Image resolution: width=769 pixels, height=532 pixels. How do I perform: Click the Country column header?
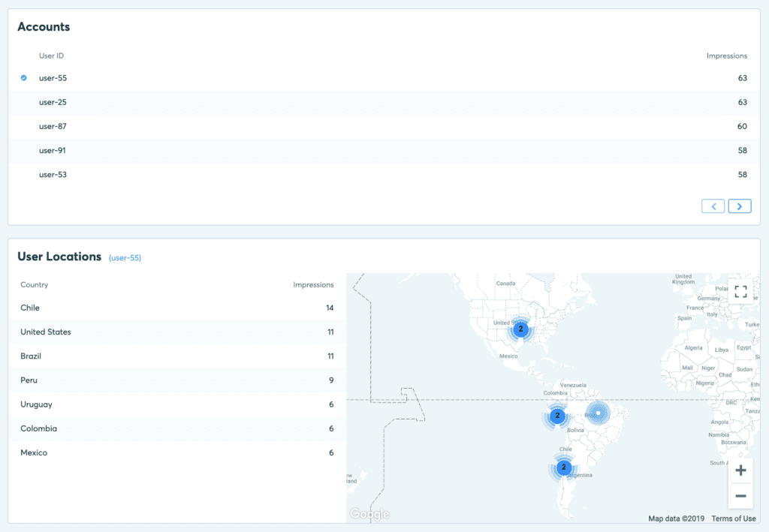[35, 284]
